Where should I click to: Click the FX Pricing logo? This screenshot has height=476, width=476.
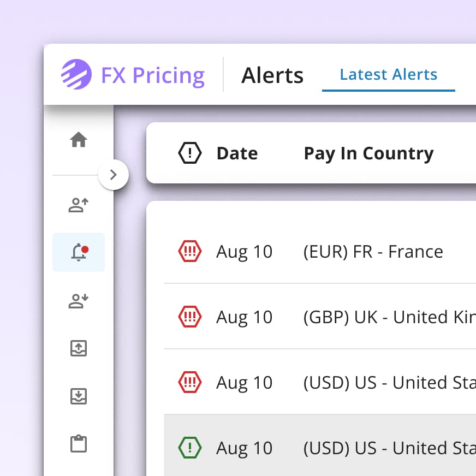pos(133,75)
